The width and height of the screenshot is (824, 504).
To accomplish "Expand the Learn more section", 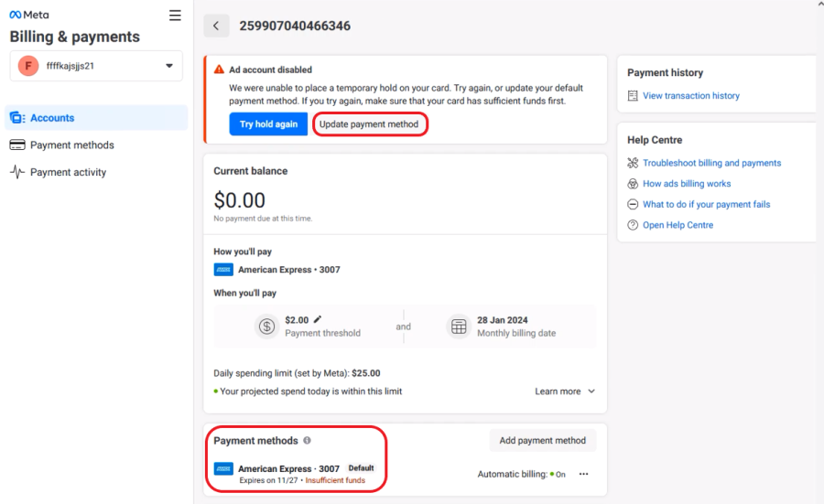I will [x=565, y=391].
